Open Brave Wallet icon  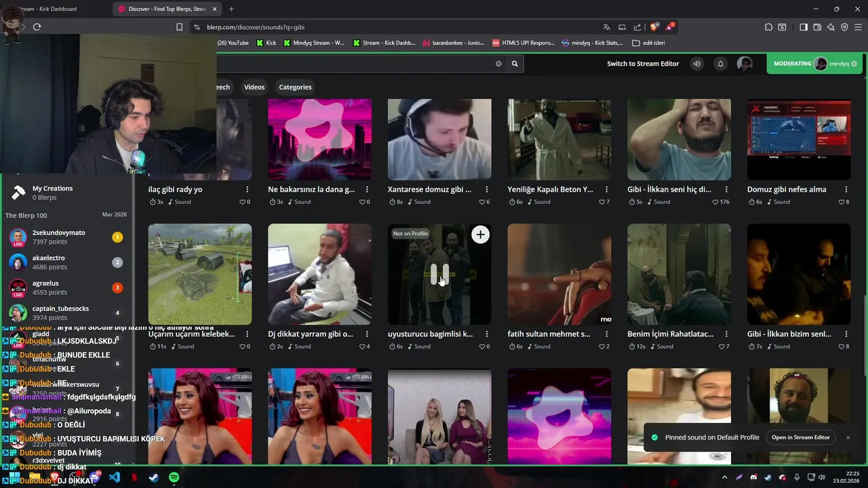(x=817, y=27)
